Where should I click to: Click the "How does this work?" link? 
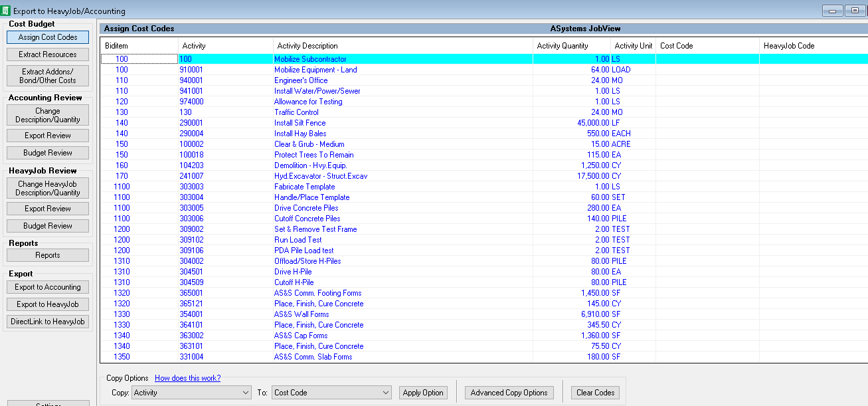click(187, 377)
